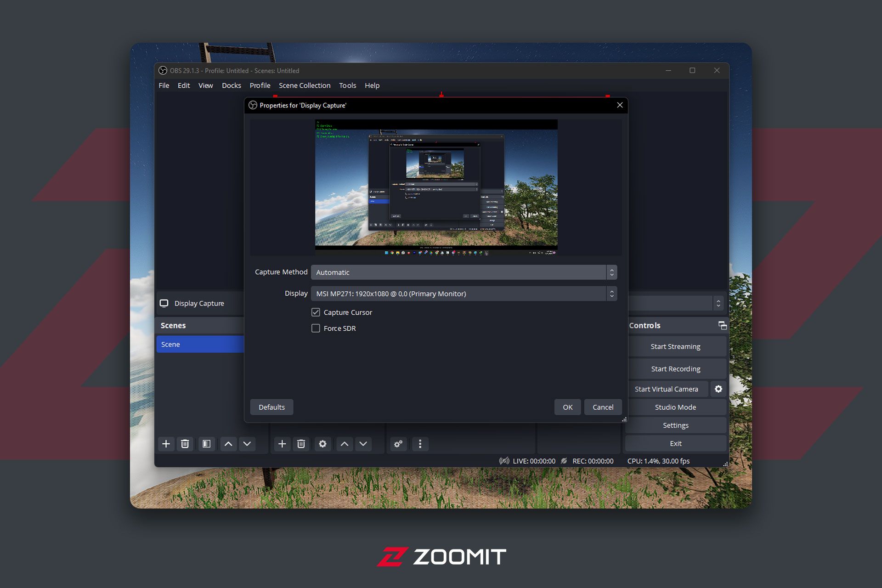Open the Display monitor dropdown
Viewport: 882px width, 588px height.
point(463,294)
